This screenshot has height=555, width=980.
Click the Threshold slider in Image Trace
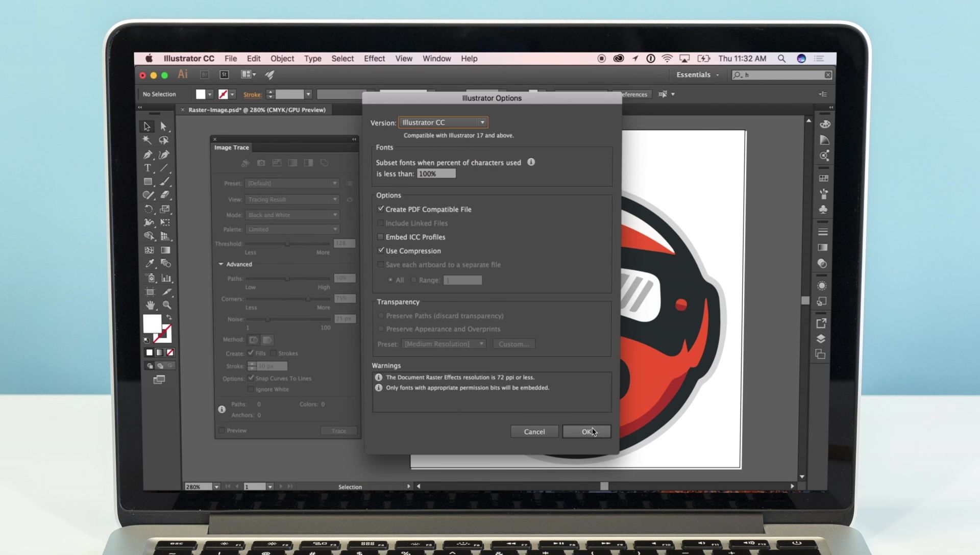(x=287, y=244)
